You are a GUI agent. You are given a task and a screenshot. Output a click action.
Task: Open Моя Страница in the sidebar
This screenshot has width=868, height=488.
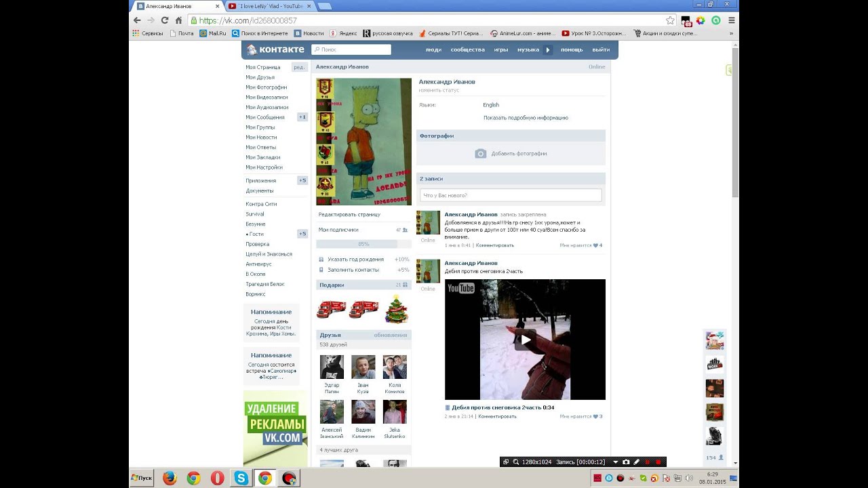coord(263,67)
